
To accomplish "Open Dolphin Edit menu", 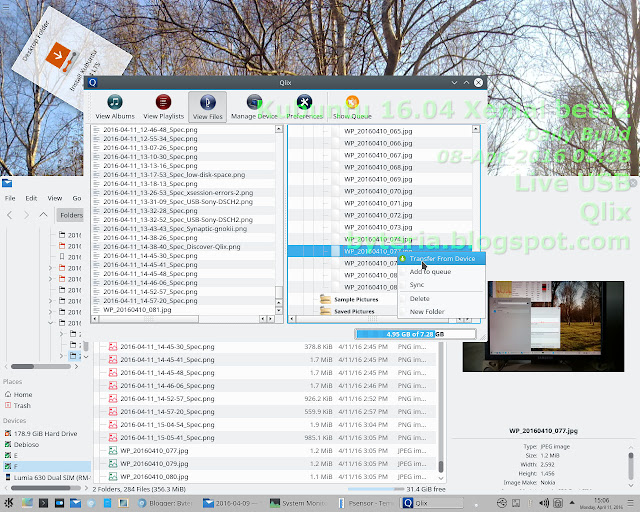I will click(x=31, y=198).
